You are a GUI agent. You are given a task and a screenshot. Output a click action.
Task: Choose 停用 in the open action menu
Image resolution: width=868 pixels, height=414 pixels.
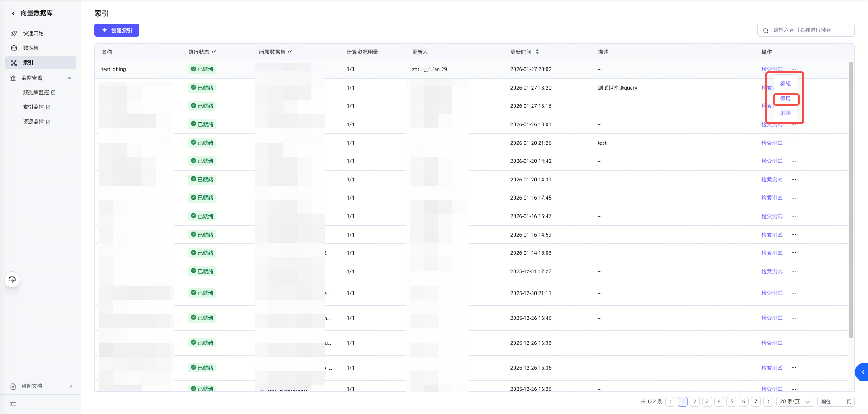pyautogui.click(x=785, y=99)
